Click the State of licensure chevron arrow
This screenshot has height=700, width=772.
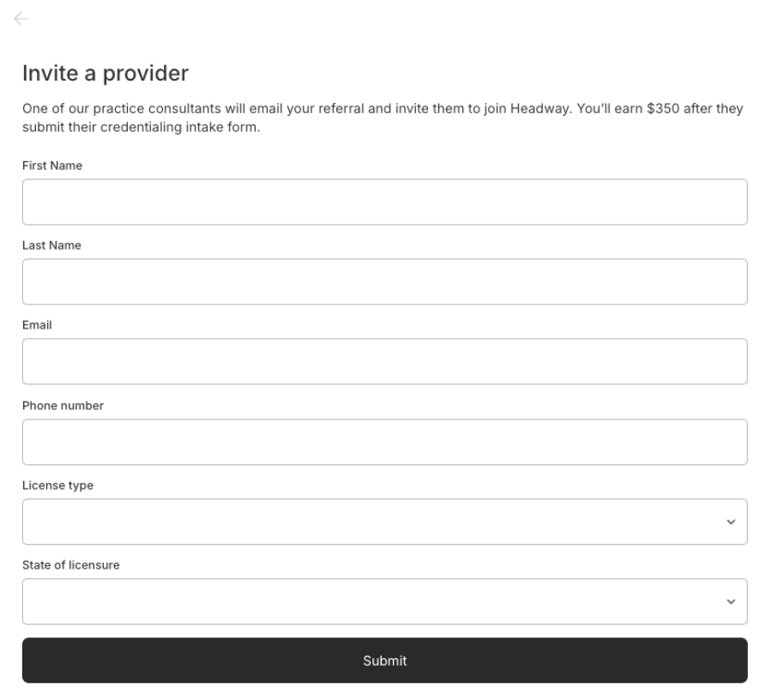click(x=731, y=602)
